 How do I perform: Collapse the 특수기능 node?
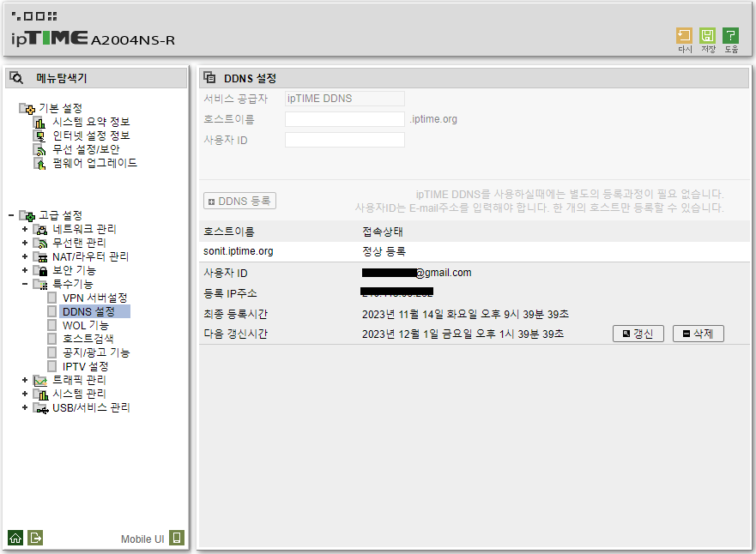pyautogui.click(x=25, y=284)
